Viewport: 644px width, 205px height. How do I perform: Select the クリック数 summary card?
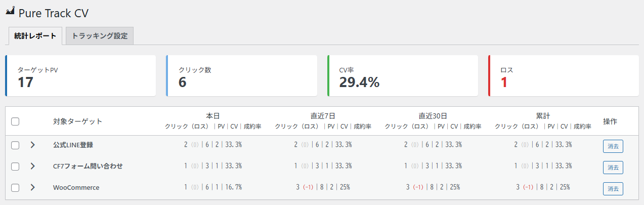click(242, 76)
